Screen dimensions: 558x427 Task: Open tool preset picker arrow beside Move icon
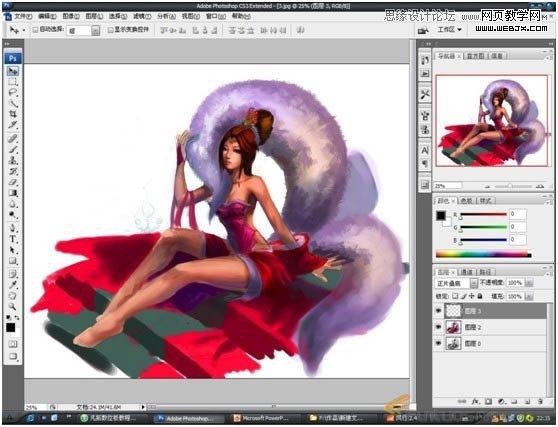coord(24,30)
